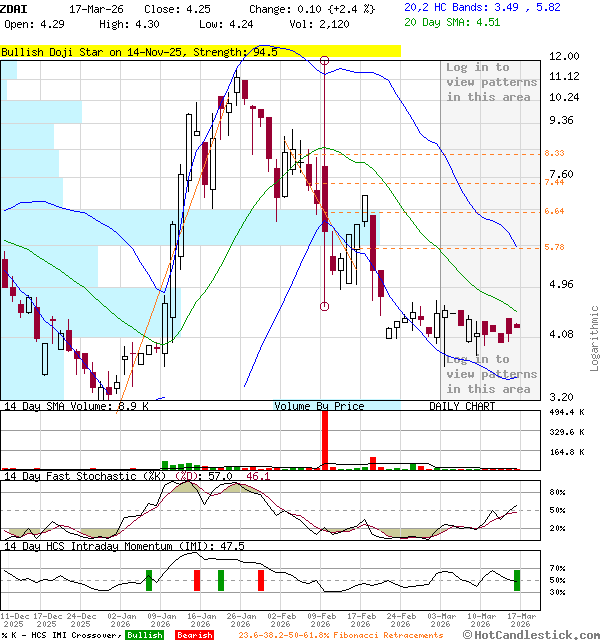
Task: Click the red Bearish legend badge
Action: click(x=195, y=635)
